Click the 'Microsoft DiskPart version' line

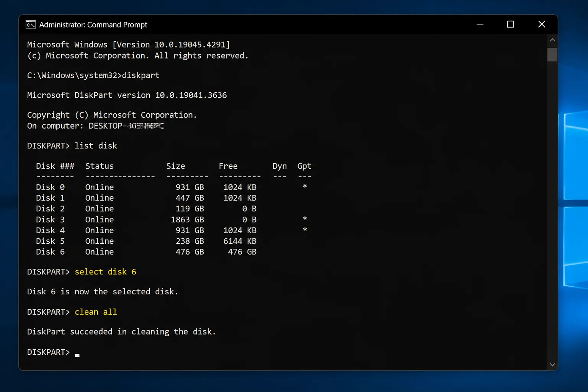coord(127,95)
